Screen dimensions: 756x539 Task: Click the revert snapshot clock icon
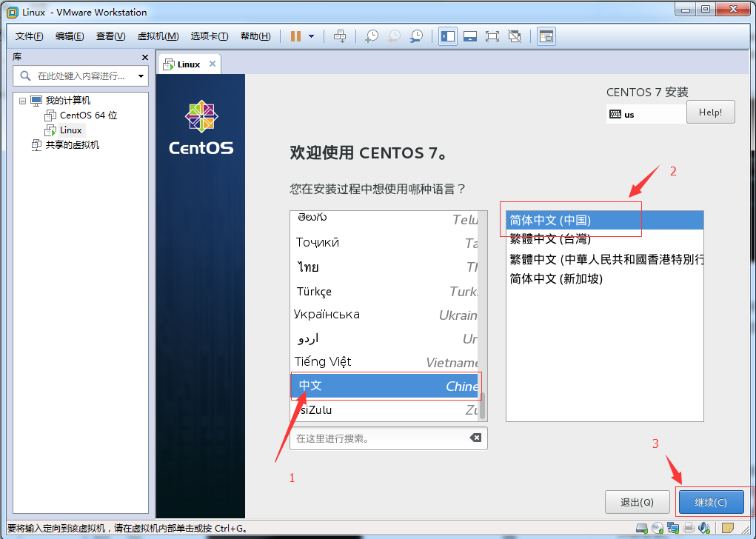pos(394,36)
